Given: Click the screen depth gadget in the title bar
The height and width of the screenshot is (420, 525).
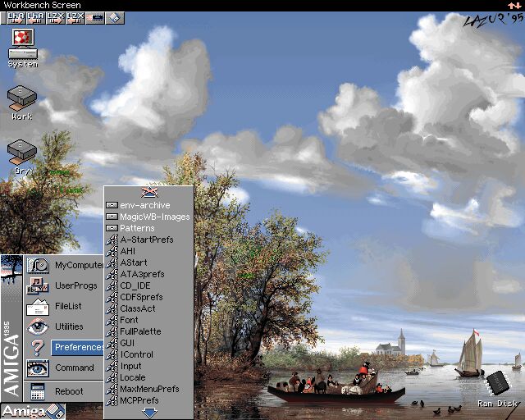Looking at the screenshot, I should (x=514, y=6).
